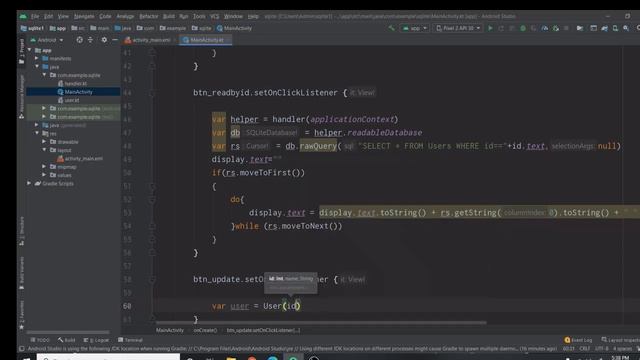Click the Project panel horizontal scrollbar
This screenshot has width=640, height=360.
[x=68, y=332]
